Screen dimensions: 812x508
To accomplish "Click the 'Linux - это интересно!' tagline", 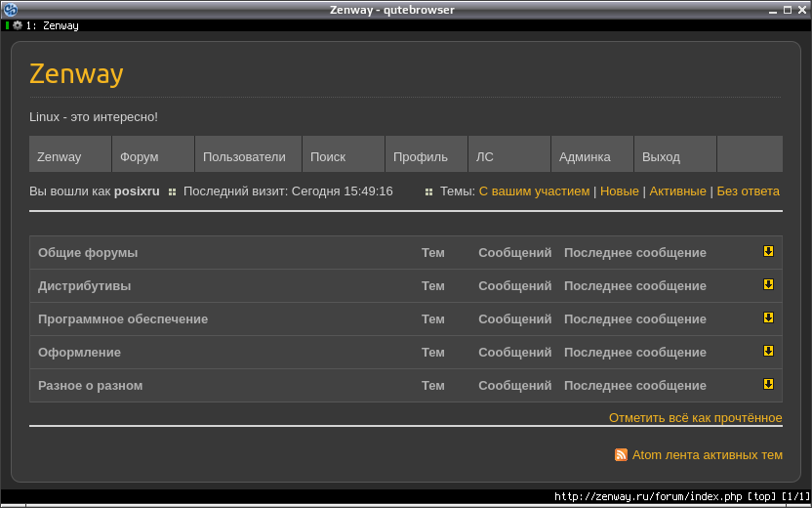I will (x=94, y=117).
